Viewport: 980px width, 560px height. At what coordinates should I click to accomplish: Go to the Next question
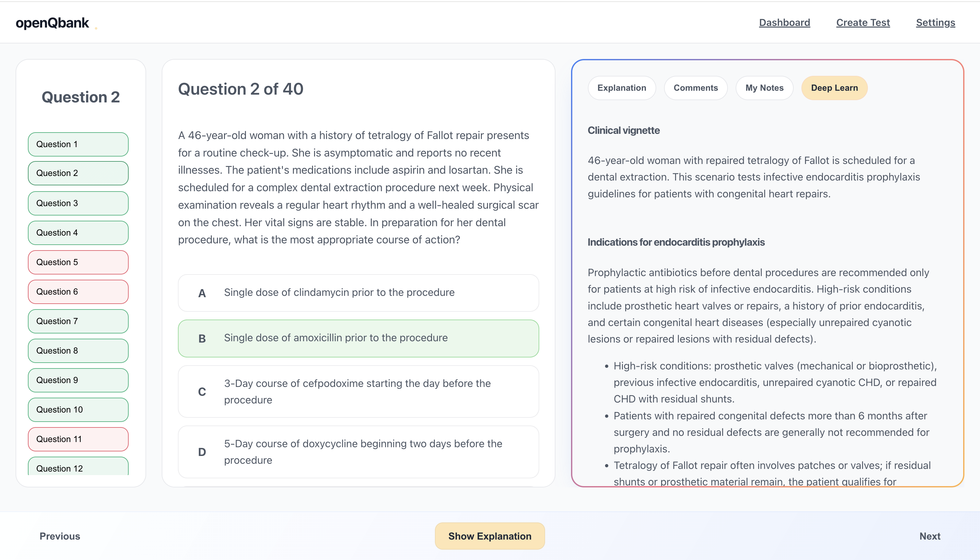coord(930,536)
